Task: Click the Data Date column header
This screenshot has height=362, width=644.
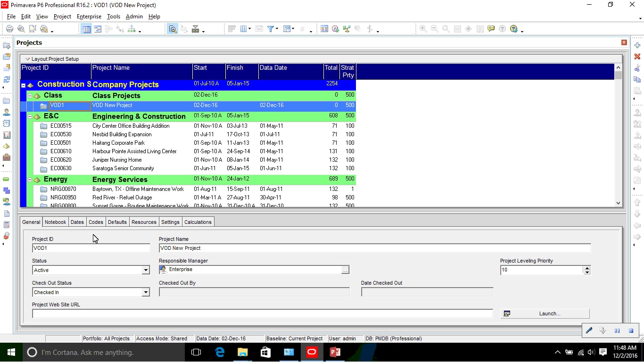Action: coord(291,71)
